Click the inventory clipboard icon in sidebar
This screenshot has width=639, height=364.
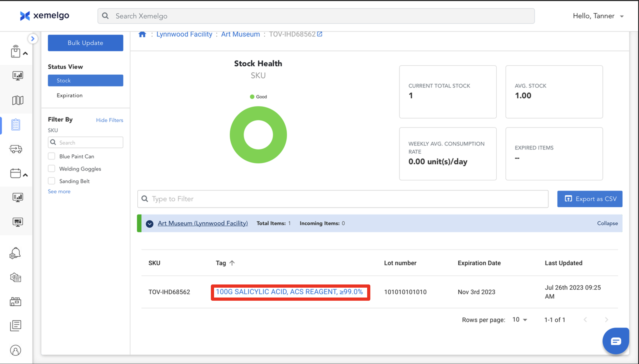point(16,125)
